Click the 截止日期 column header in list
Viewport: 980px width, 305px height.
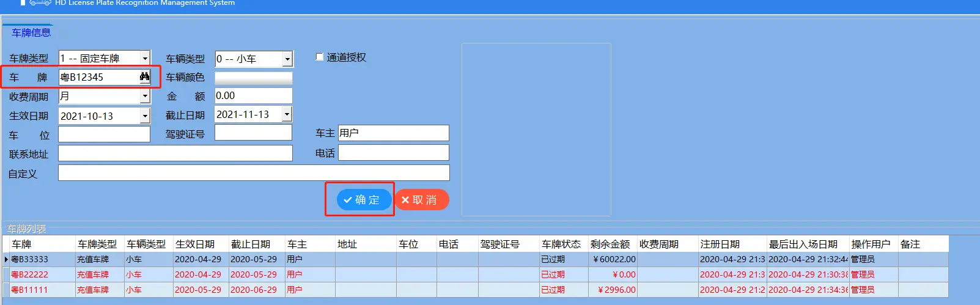[256, 244]
